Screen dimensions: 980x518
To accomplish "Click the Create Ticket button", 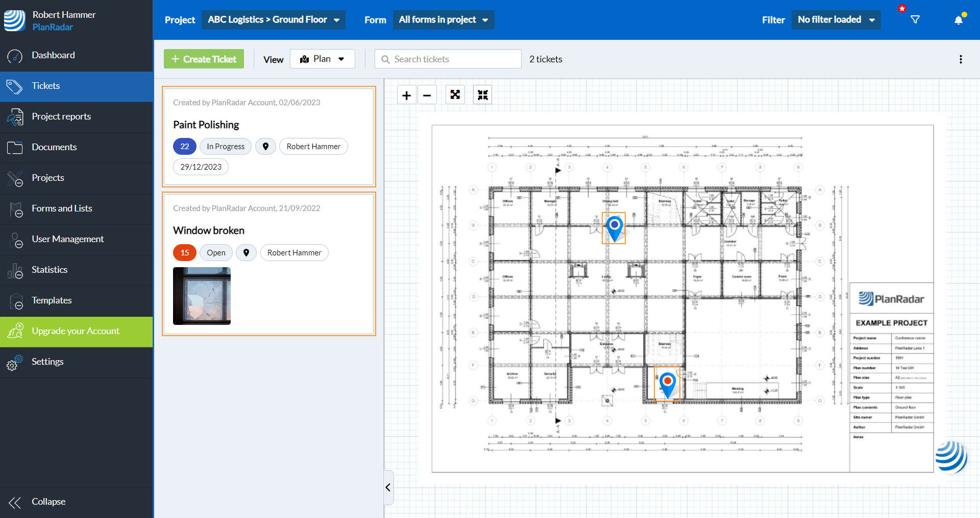I will [x=204, y=59].
